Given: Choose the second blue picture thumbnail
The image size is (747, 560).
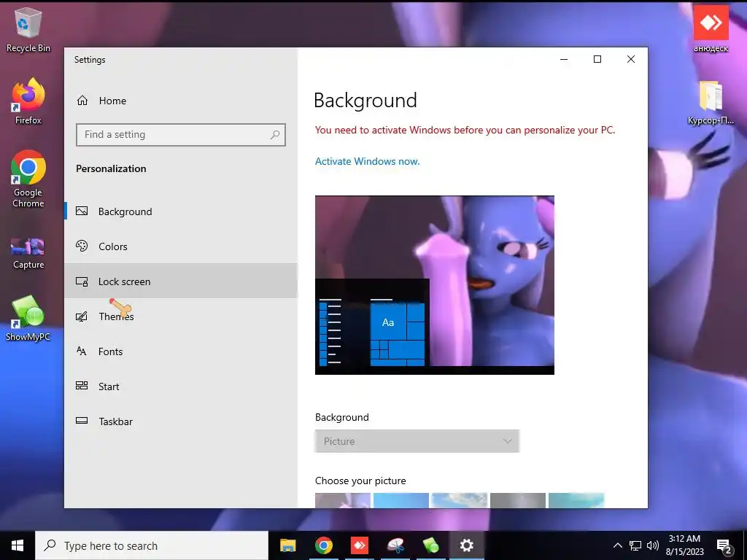Looking at the screenshot, I should click(401, 500).
